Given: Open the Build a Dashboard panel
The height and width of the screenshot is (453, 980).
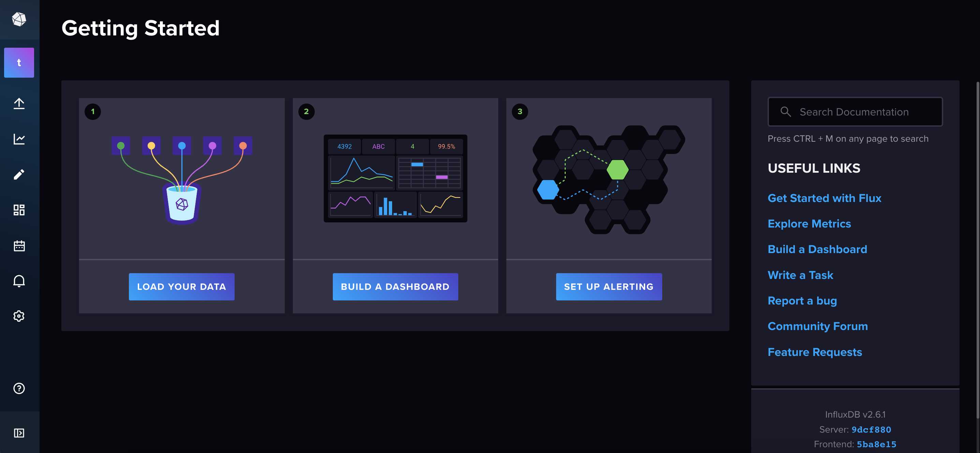Looking at the screenshot, I should [395, 286].
